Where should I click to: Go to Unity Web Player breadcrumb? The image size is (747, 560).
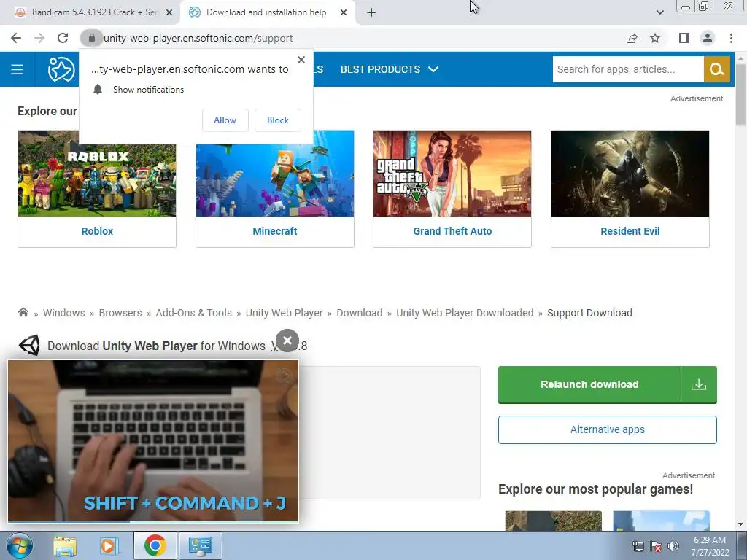(x=284, y=313)
